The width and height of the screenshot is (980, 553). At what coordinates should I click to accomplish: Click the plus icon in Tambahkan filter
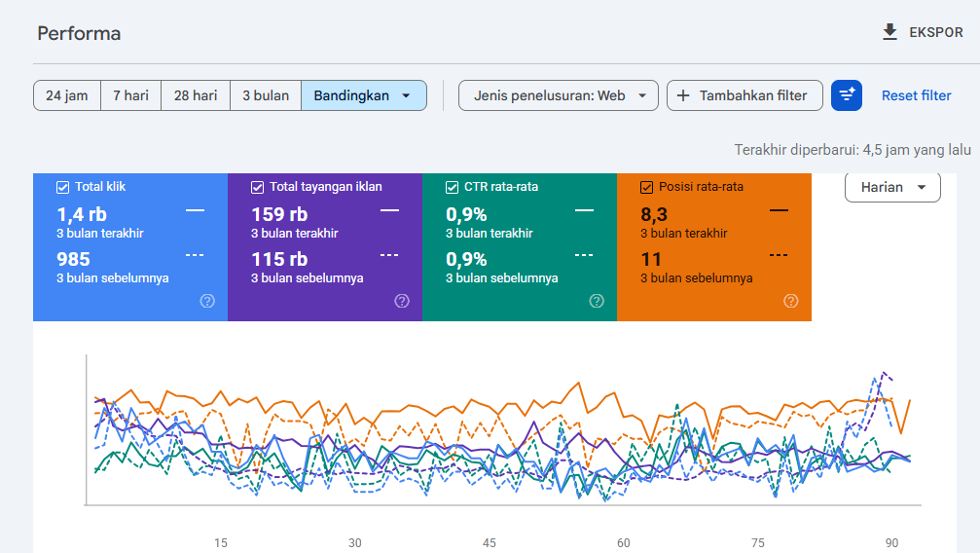coord(683,95)
